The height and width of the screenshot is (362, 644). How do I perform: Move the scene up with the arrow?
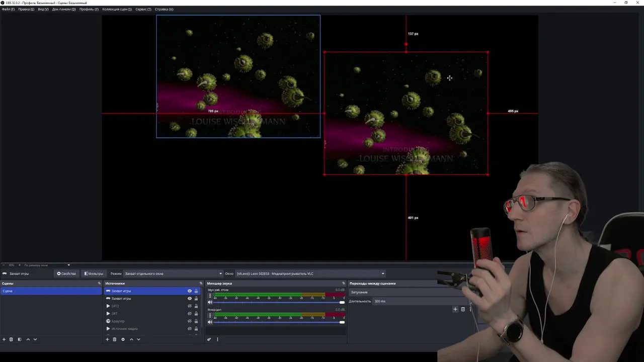[x=28, y=339]
